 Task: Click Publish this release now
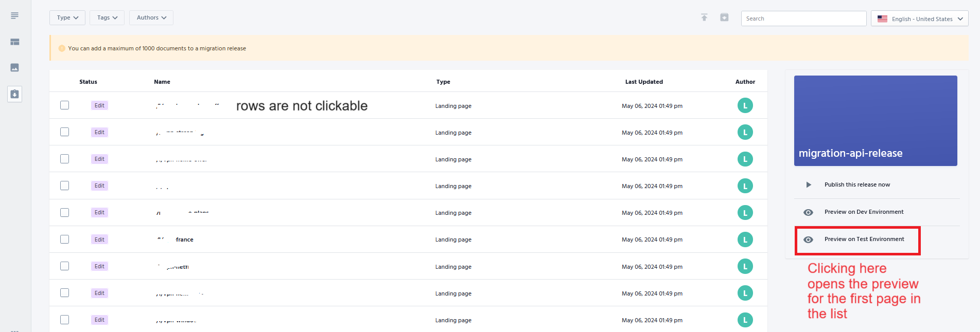[x=857, y=185]
